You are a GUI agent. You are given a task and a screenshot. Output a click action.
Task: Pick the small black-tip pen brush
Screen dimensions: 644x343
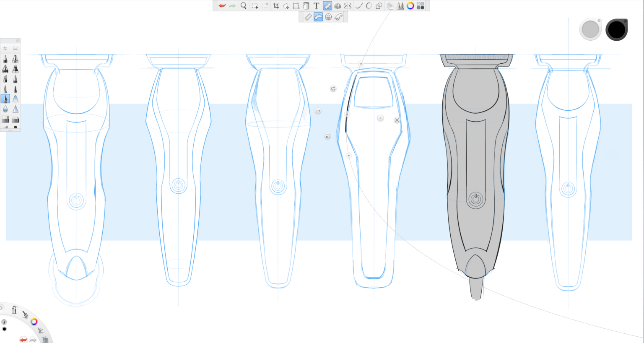(x=15, y=89)
